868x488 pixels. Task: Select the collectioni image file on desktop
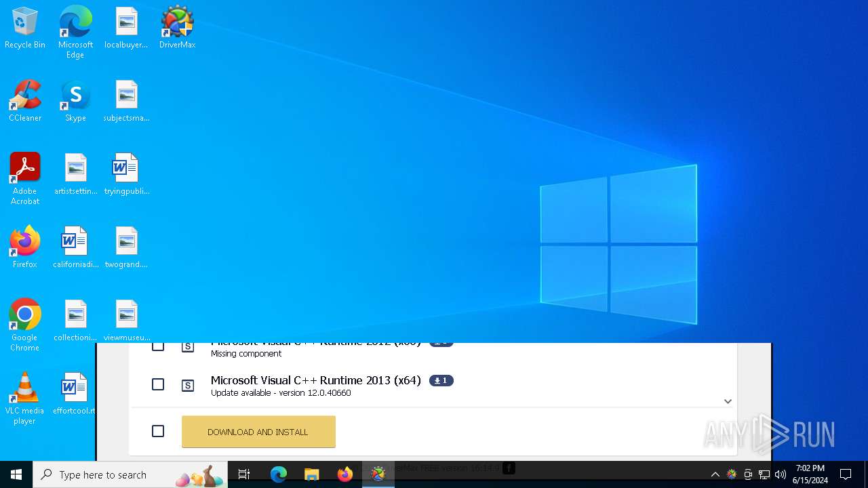[75, 321]
